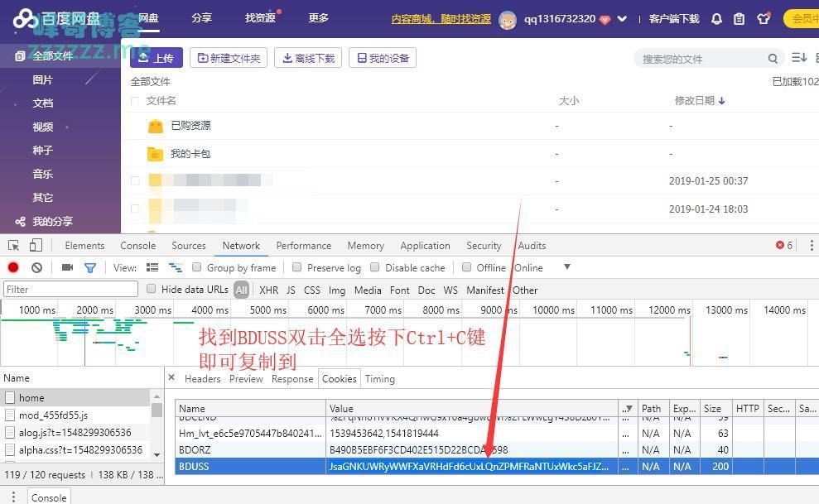Click the 上传 upload button
Image resolution: width=819 pixels, height=504 pixels.
(x=157, y=58)
